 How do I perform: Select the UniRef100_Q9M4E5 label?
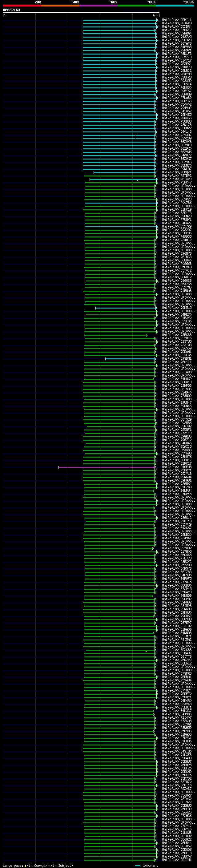176,115
